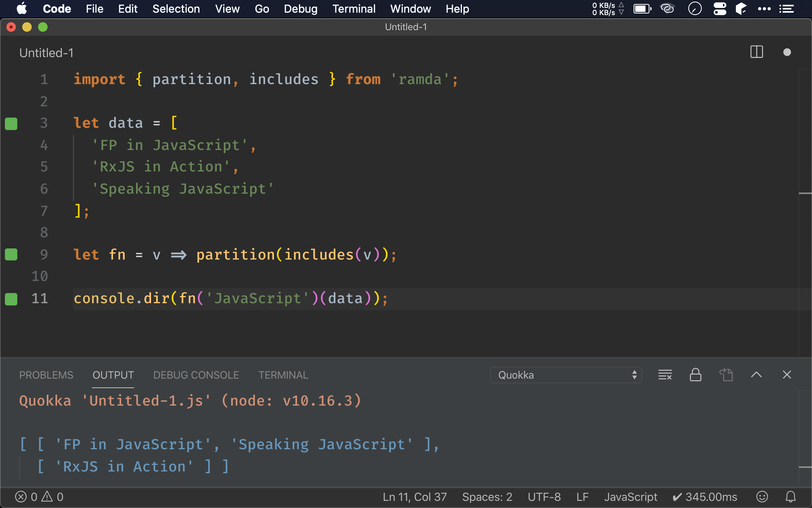Click the Quokka green indicator on line 11
Image resolution: width=812 pixels, height=508 pixels.
(x=11, y=299)
